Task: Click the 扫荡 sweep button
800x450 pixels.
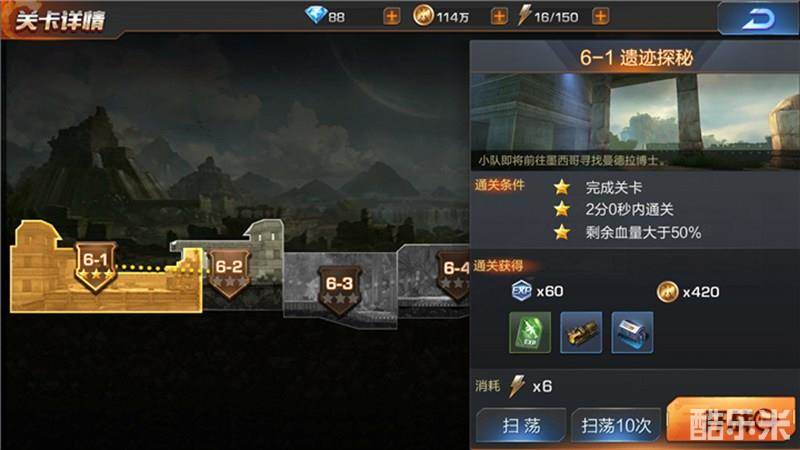Action: point(521,425)
